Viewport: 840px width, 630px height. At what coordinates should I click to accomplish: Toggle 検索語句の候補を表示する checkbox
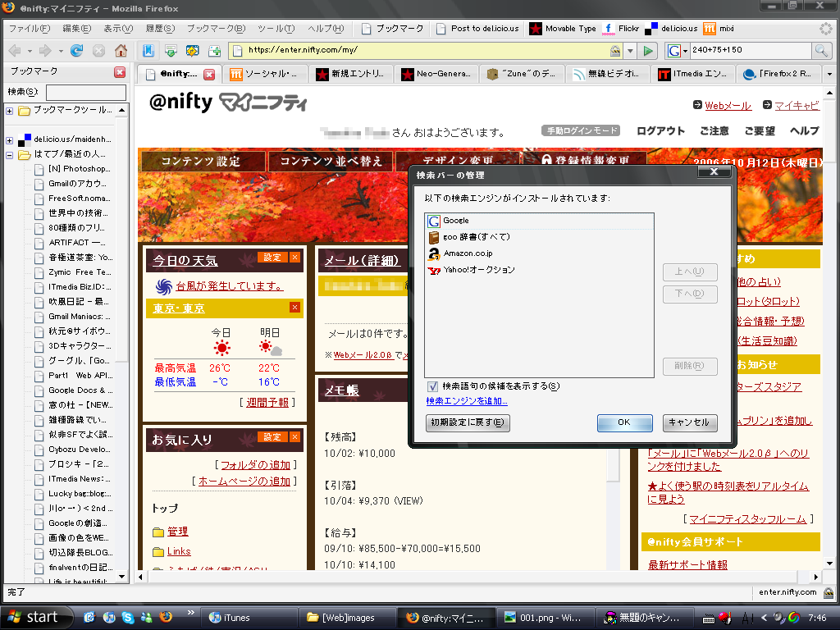coord(432,386)
